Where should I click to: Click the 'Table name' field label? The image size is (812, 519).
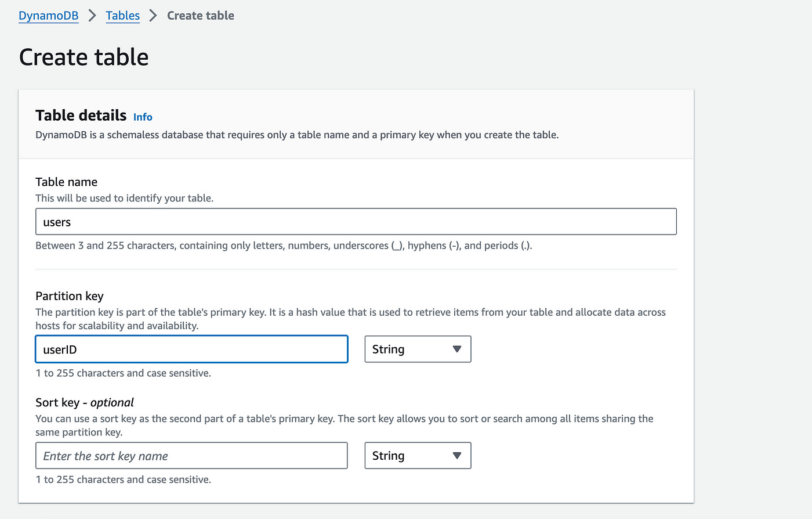point(66,182)
